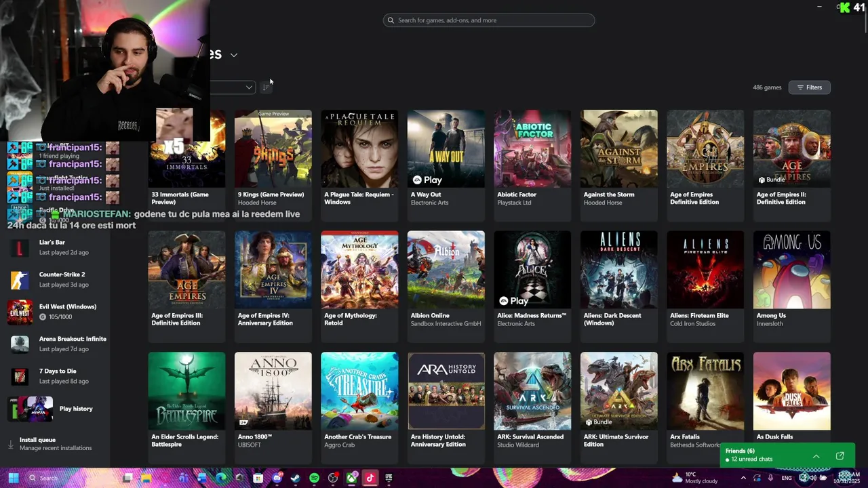Open OBS Studio from taskbar

[x=333, y=478]
